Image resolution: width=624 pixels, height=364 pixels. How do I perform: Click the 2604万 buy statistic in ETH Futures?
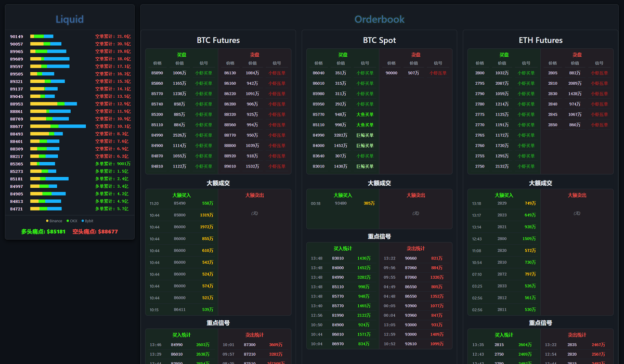point(525,344)
